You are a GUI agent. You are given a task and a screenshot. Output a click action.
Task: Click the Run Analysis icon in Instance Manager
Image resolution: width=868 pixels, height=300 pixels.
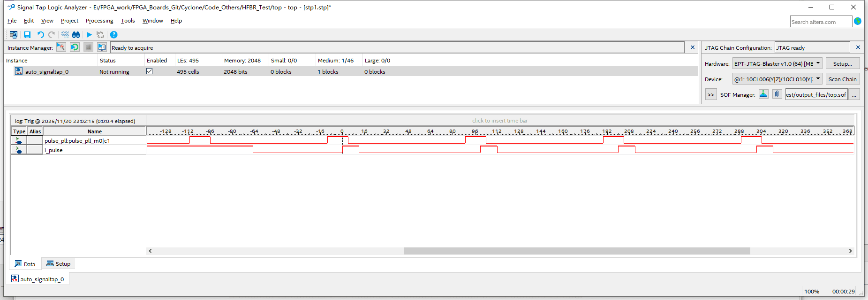pos(61,47)
